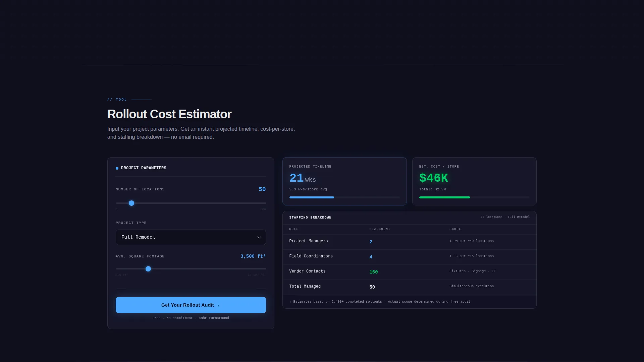
Task: Click the SCOPE column header
Action: tap(455, 229)
